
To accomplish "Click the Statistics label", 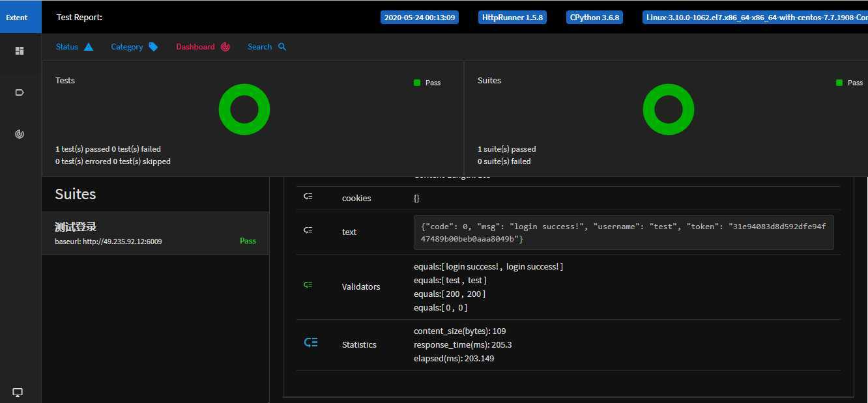I will 359,344.
